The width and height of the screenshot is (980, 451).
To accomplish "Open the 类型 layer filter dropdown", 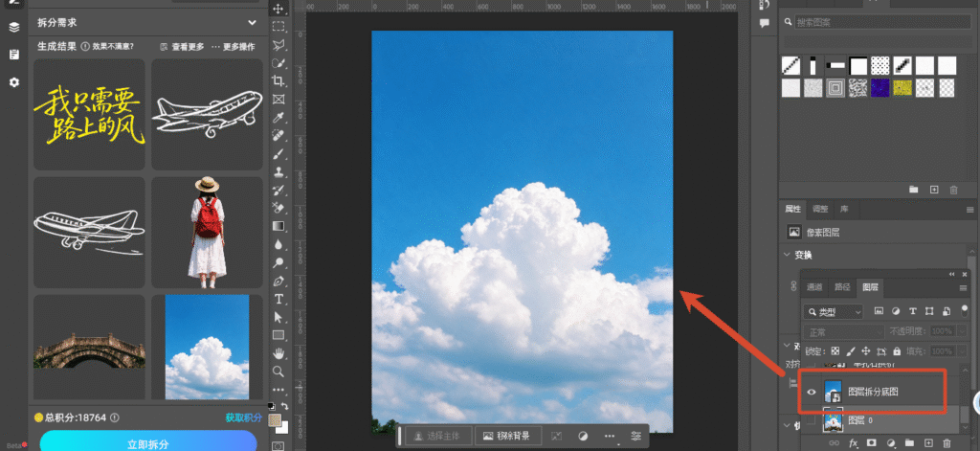I will (x=834, y=311).
